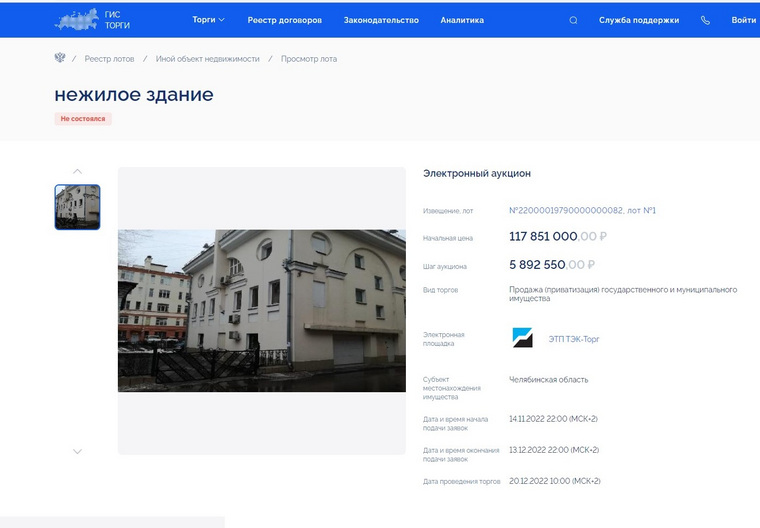Viewport: 760px width, 528px height.
Task: Open Аналитика menu item
Action: coord(462,20)
